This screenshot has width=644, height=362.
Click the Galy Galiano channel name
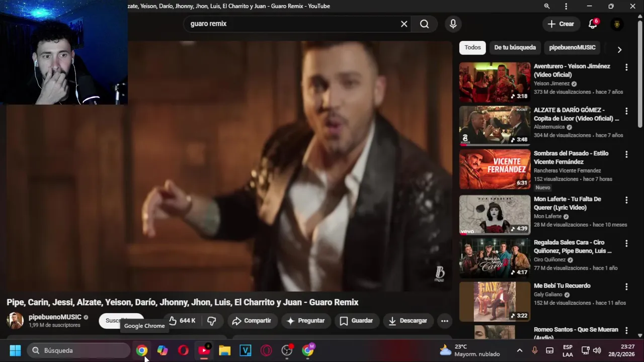tap(548, 295)
